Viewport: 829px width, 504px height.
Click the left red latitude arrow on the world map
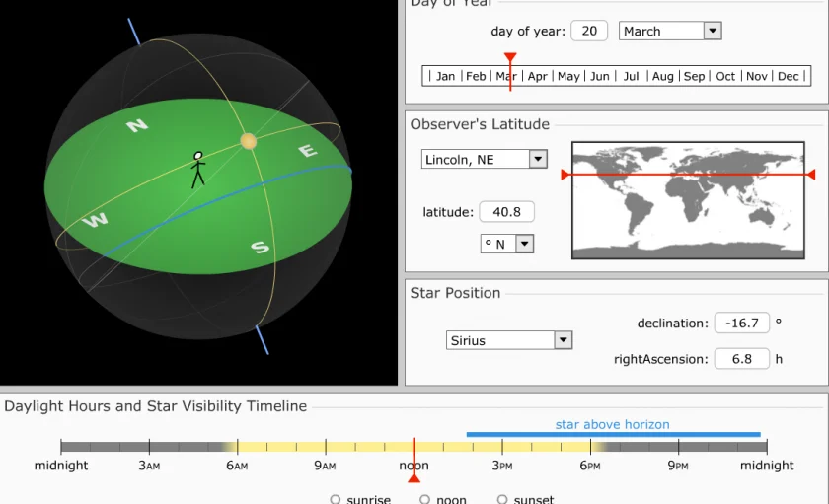[x=565, y=175]
